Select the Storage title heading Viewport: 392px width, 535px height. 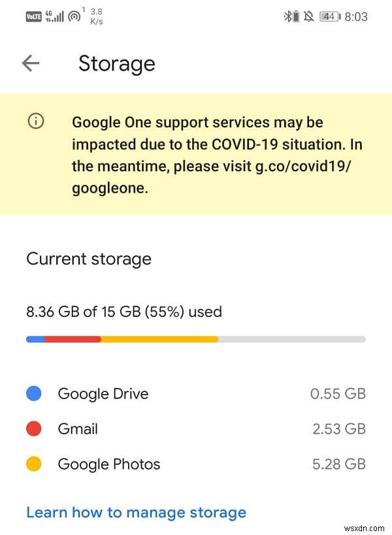coord(116,63)
